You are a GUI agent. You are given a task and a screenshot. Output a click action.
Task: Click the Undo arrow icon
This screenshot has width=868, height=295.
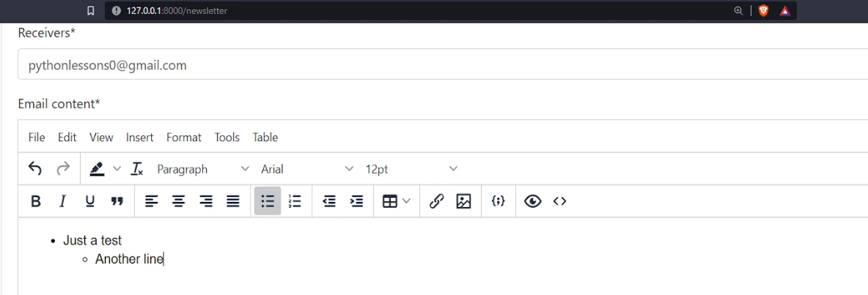coord(35,169)
